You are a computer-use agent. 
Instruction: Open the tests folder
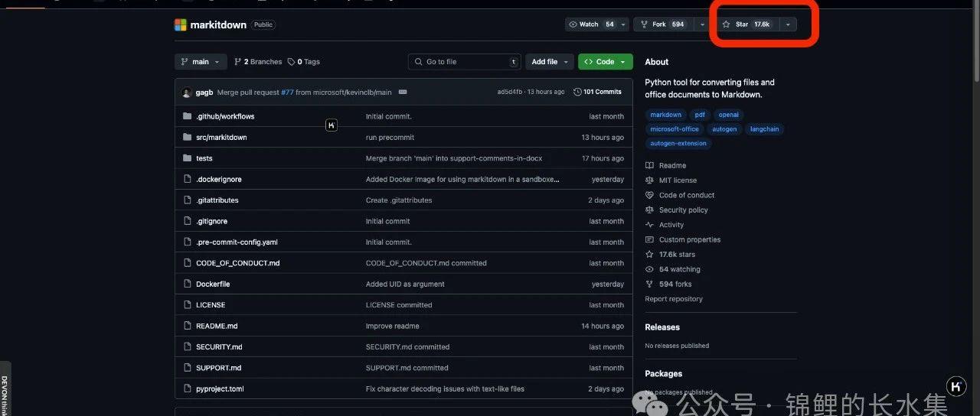tap(204, 158)
